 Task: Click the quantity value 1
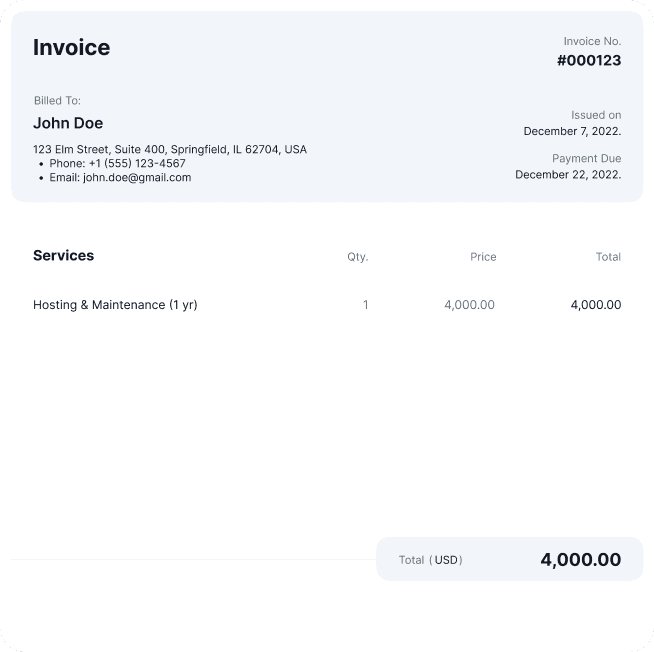[365, 305]
